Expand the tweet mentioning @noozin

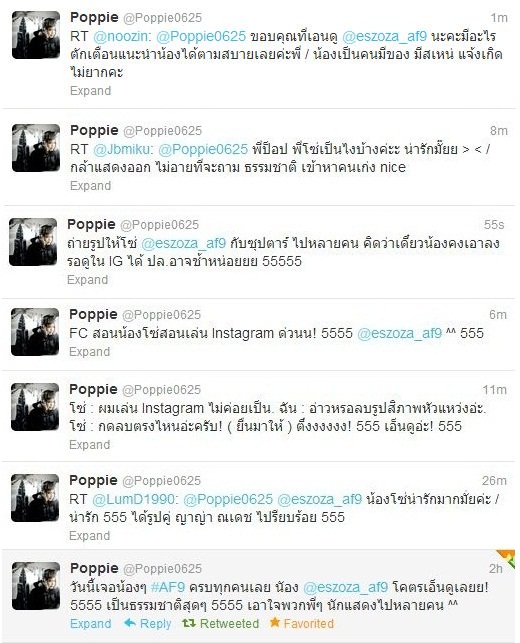click(90, 91)
